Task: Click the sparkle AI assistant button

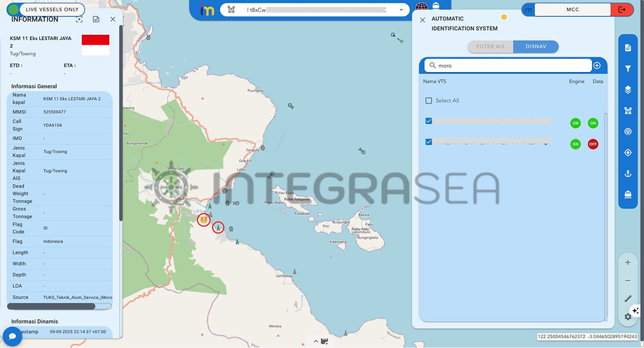Action: coord(636,311)
